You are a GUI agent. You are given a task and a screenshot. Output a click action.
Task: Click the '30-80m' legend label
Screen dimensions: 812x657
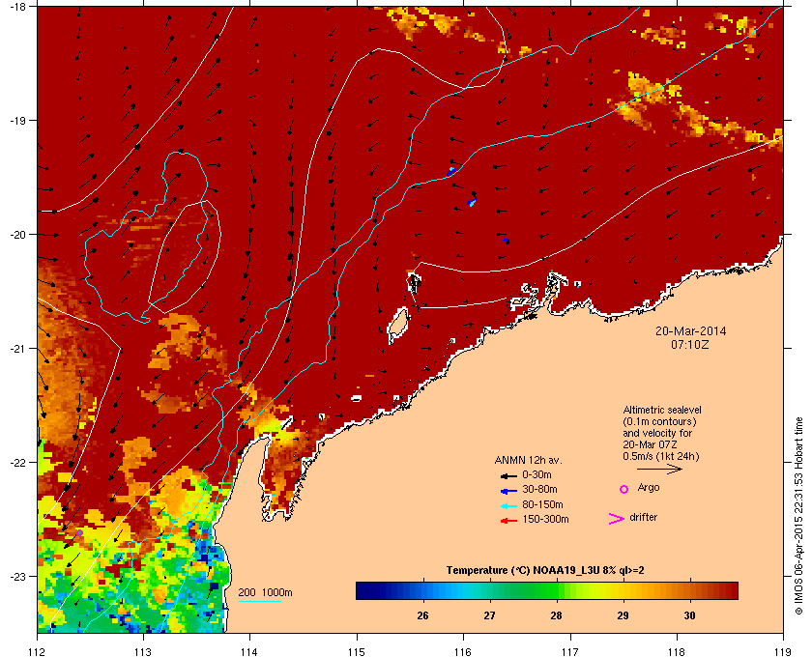pyautogui.click(x=539, y=489)
